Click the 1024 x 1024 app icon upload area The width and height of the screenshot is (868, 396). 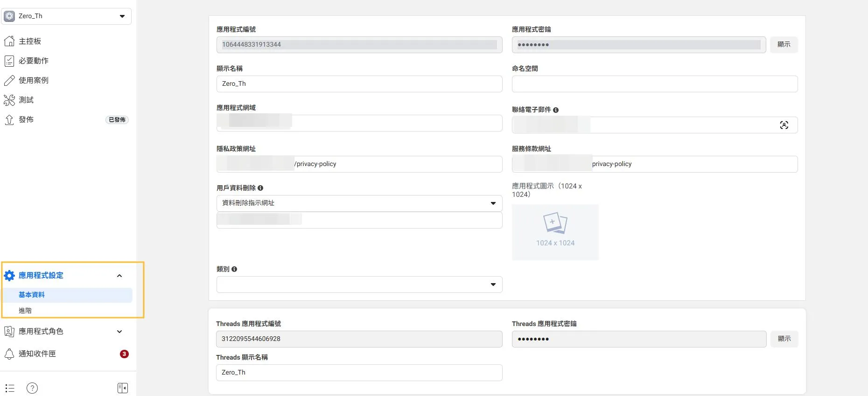click(x=555, y=232)
